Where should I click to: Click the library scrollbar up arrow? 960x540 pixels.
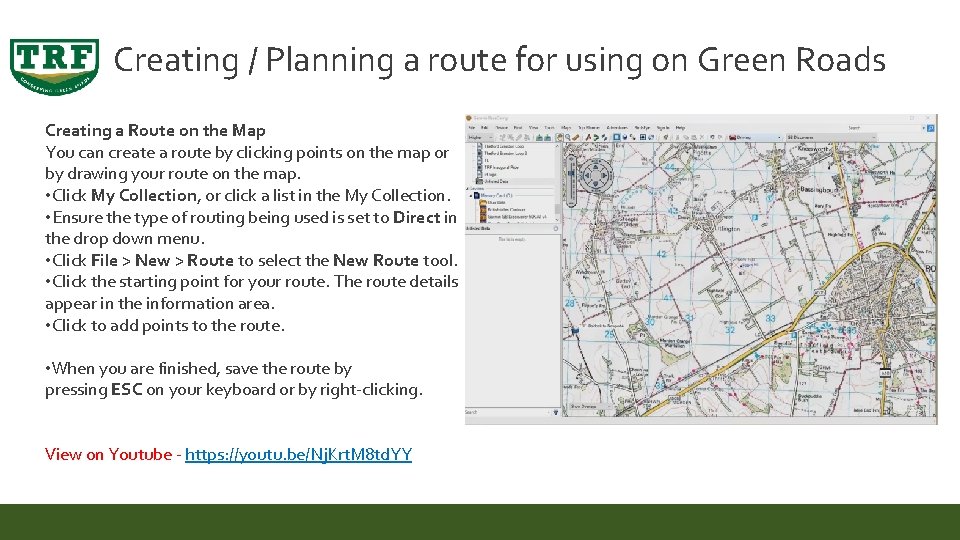(x=557, y=146)
